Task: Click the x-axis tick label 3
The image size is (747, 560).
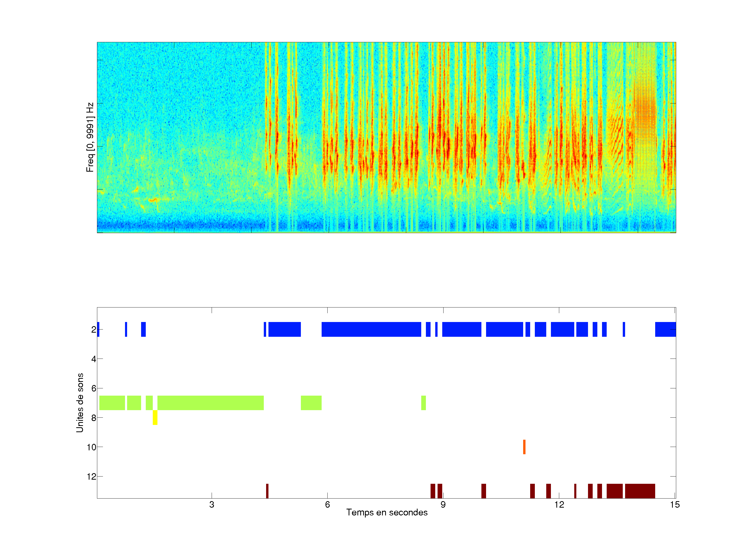Action: point(212,505)
